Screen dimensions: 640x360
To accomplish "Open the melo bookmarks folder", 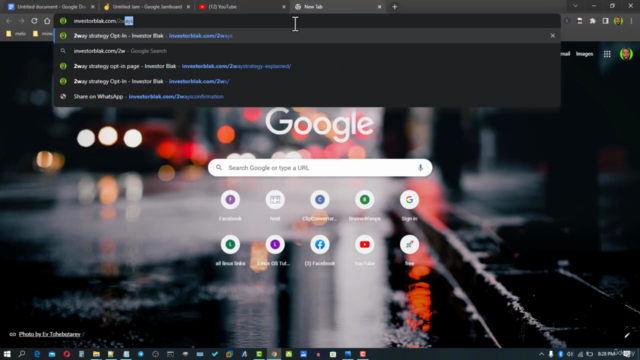I will 16,34.
